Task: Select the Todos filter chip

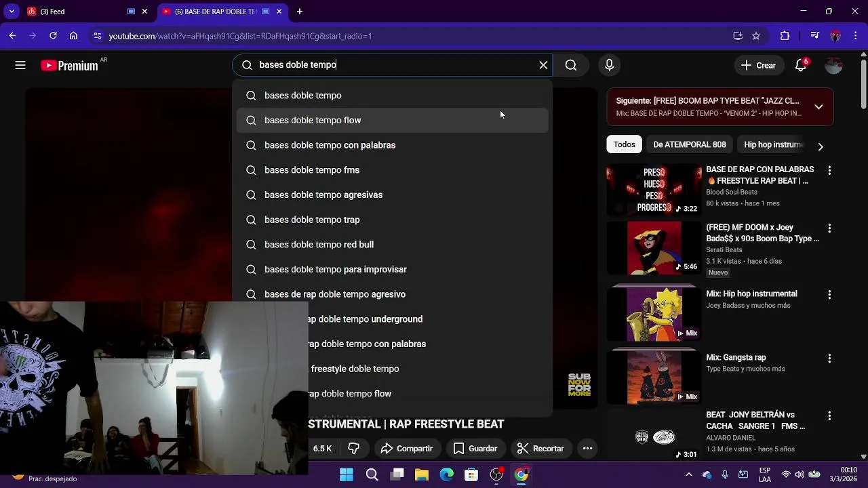Action: pyautogui.click(x=625, y=144)
